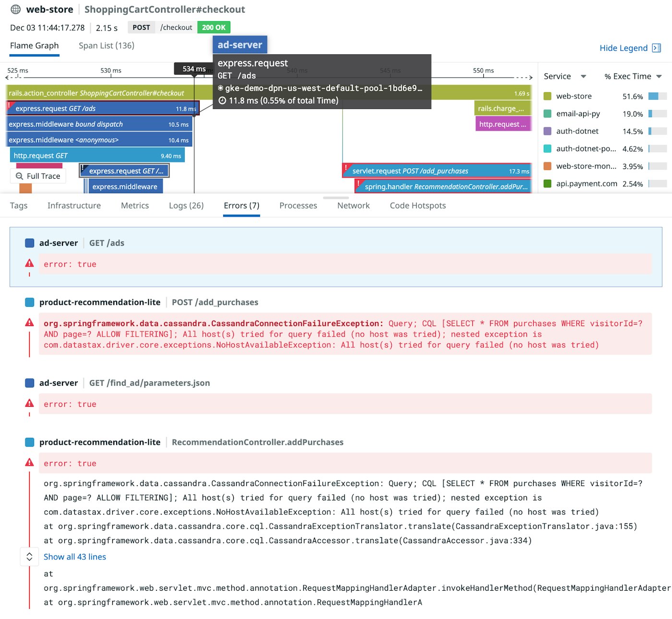The height and width of the screenshot is (619, 672).
Task: Click the warning icon for GET /ads error
Action: (29, 263)
